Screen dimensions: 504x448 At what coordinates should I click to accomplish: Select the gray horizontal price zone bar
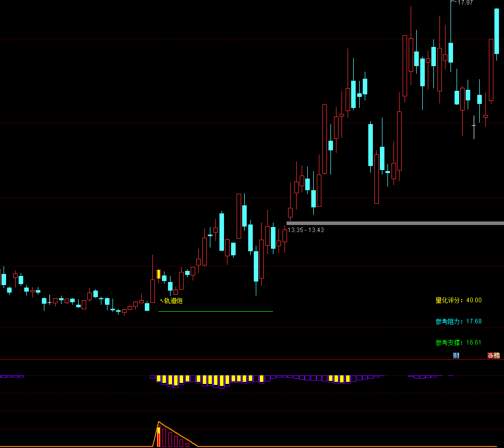click(395, 223)
